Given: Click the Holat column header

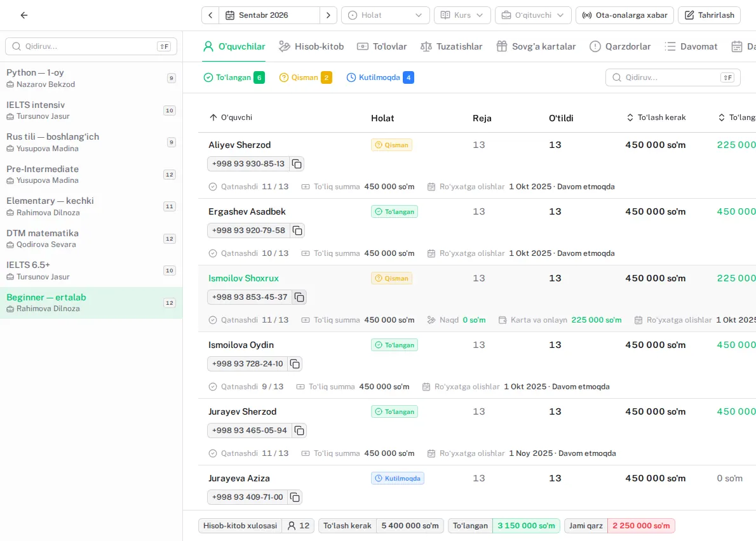Looking at the screenshot, I should tap(382, 118).
